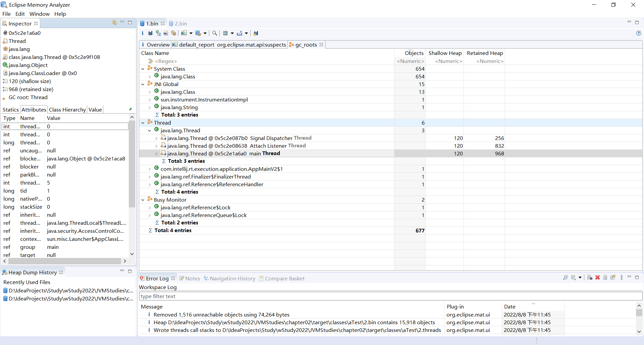Open the Query Browser dropdown arrow
The height and width of the screenshot is (345, 644).
[x=191, y=33]
